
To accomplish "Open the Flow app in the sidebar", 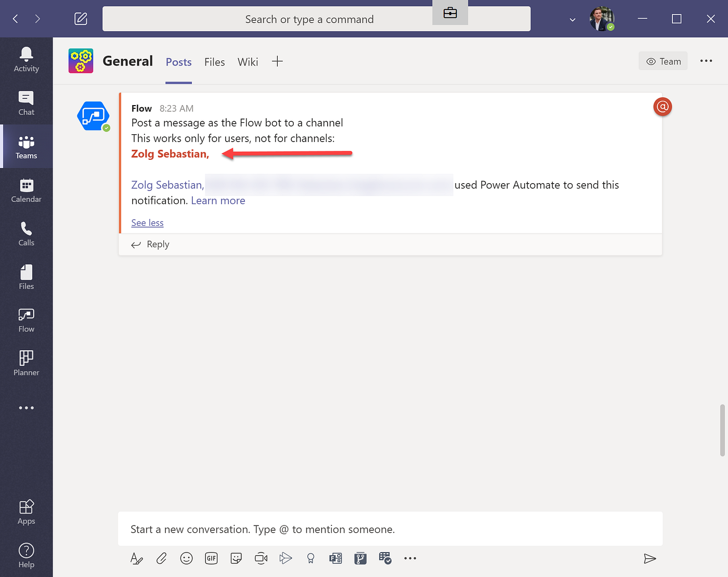I will [26, 319].
